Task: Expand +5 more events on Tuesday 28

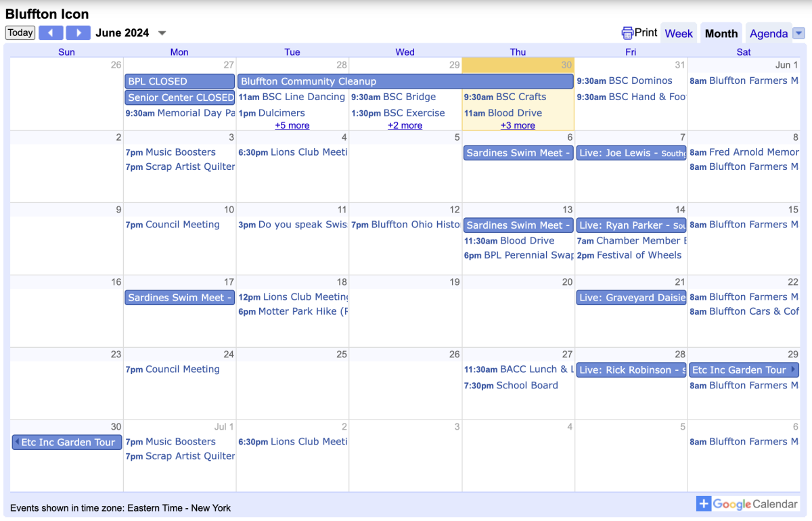Action: tap(292, 125)
